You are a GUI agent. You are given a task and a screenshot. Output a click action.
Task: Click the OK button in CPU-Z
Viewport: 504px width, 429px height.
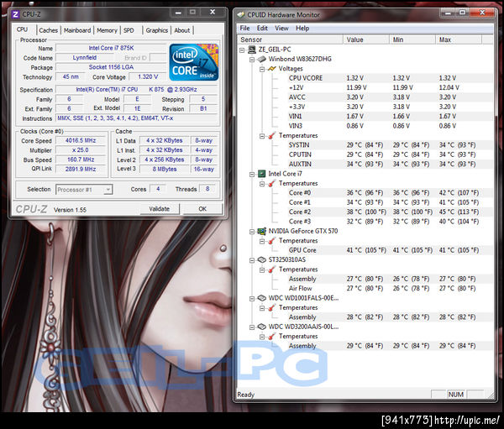point(202,209)
